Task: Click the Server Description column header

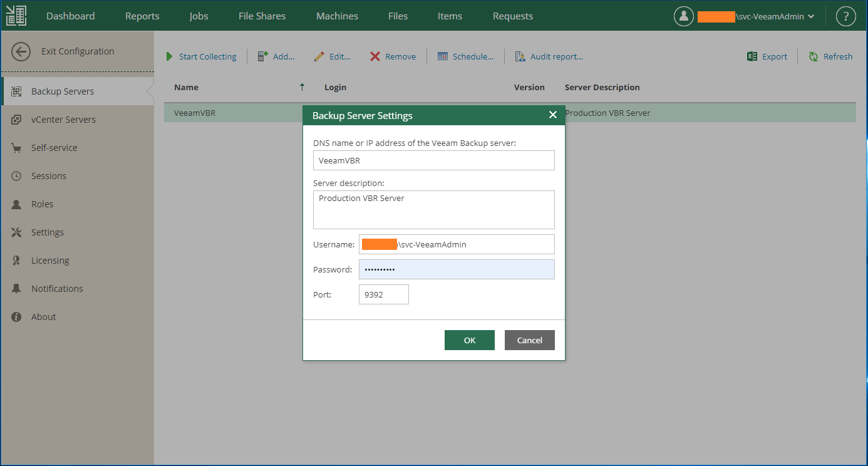Action: [x=602, y=87]
